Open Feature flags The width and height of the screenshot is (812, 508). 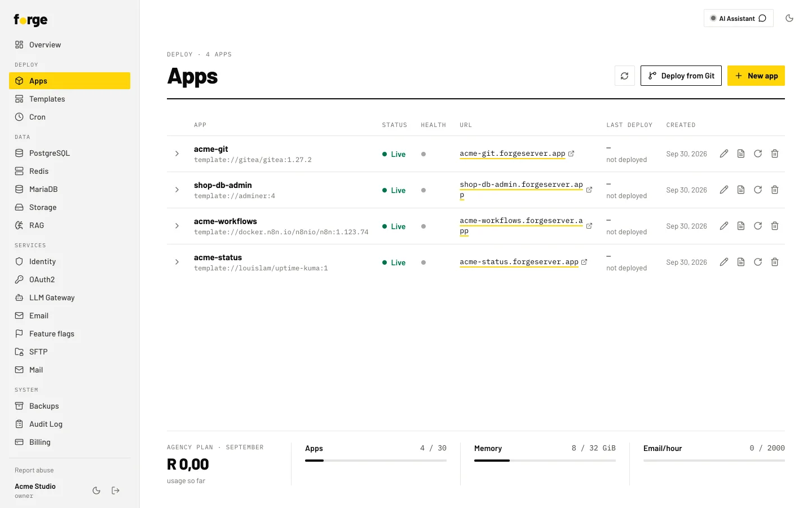pos(70,334)
